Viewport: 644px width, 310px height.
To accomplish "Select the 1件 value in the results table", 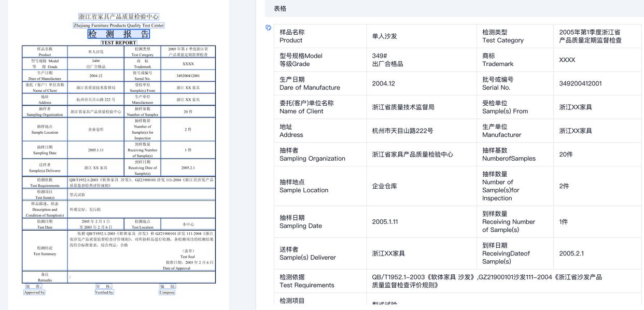I will pyautogui.click(x=563, y=222).
